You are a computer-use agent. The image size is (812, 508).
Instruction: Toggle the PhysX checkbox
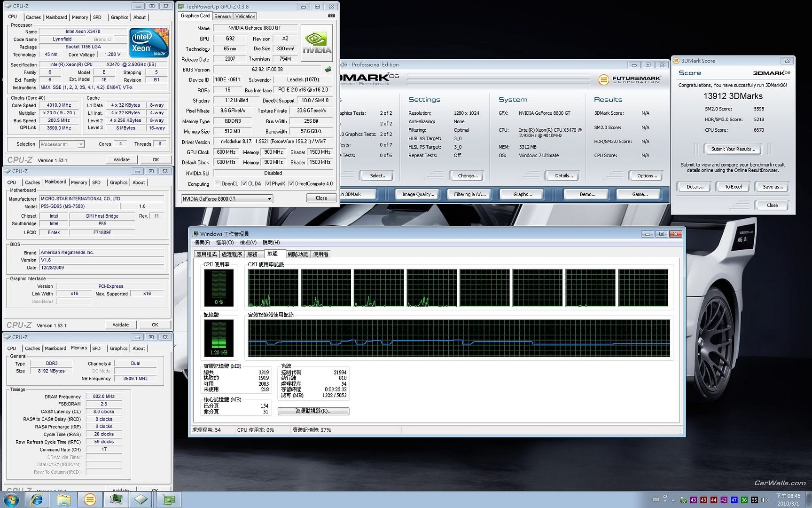[x=268, y=184]
